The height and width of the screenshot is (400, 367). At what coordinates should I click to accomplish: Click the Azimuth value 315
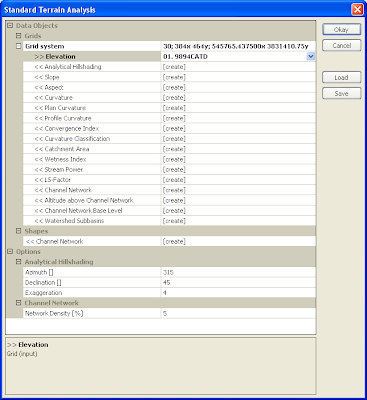(x=168, y=272)
